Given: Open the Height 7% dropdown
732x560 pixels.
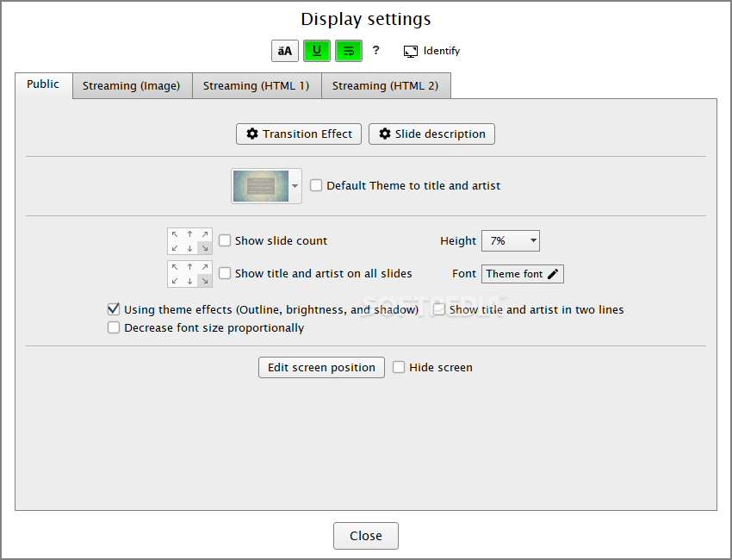Looking at the screenshot, I should coord(511,241).
